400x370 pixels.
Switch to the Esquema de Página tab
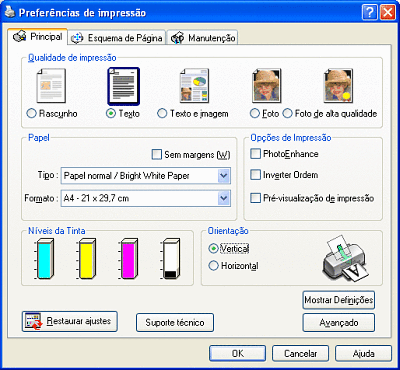coord(117,38)
